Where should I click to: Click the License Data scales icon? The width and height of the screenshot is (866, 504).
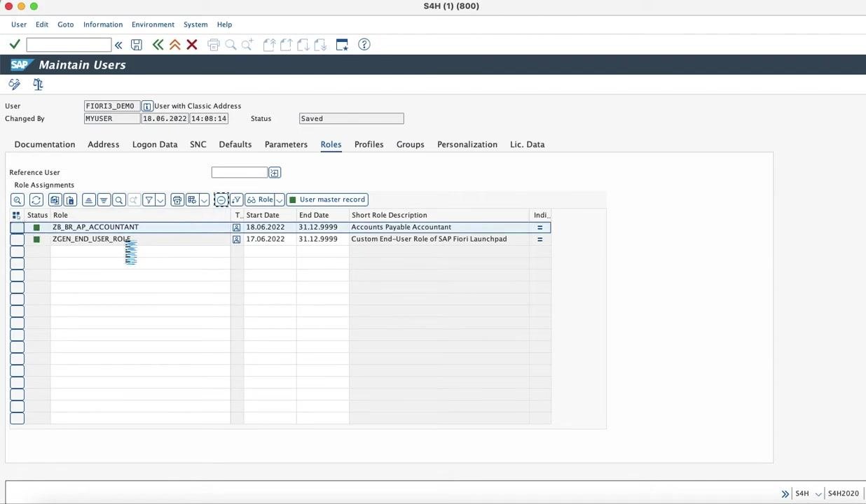[38, 85]
